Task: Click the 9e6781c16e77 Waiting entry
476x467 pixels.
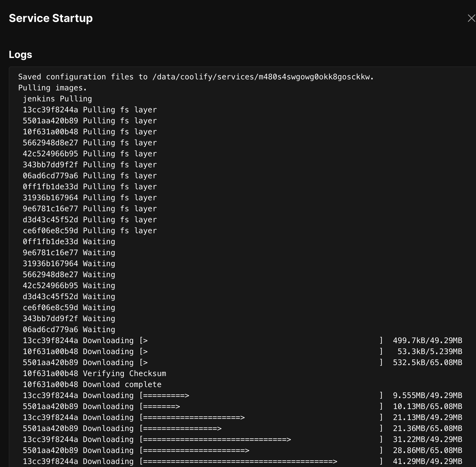Action: (x=69, y=252)
